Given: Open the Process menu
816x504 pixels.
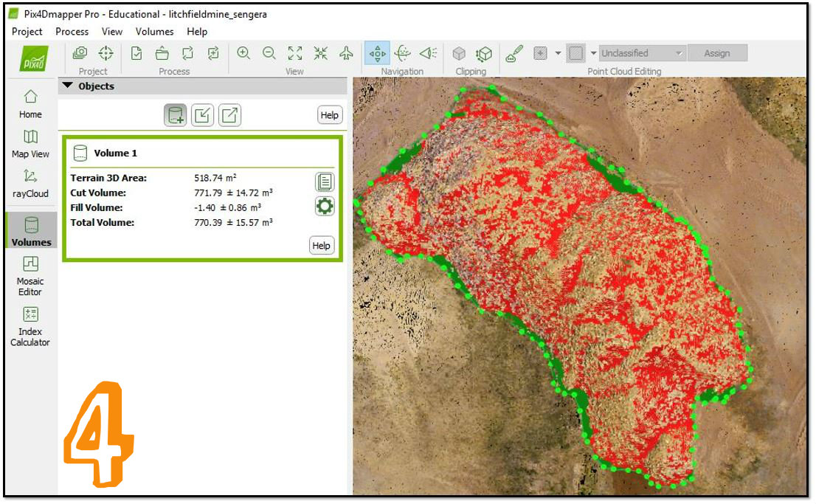Looking at the screenshot, I should (x=72, y=32).
